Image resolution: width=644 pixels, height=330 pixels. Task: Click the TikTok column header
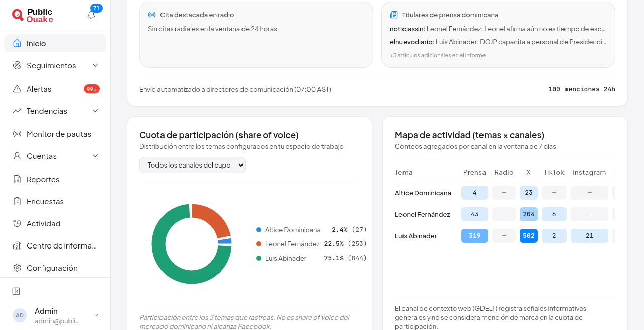pyautogui.click(x=554, y=172)
